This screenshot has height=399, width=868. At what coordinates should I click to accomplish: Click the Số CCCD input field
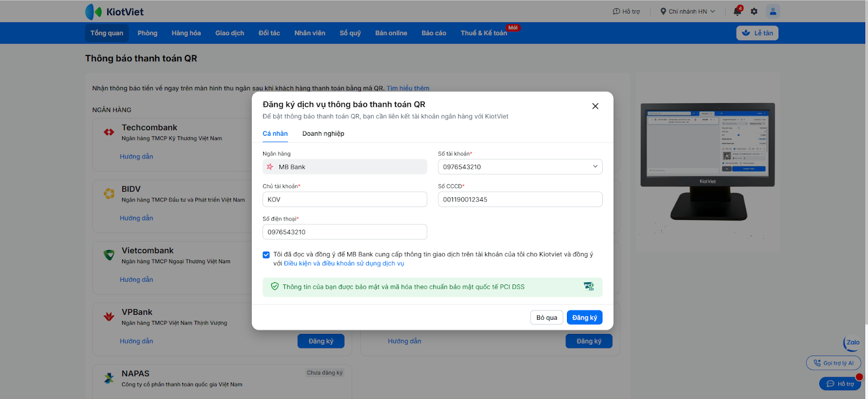520,199
